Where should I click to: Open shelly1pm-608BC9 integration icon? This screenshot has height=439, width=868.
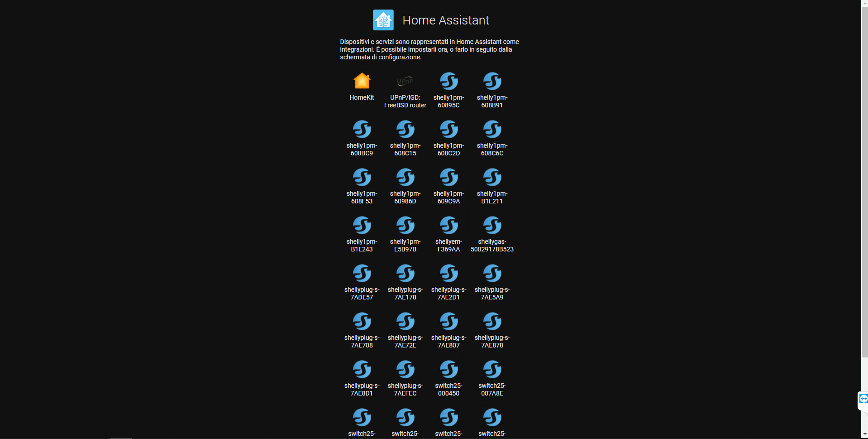point(362,129)
